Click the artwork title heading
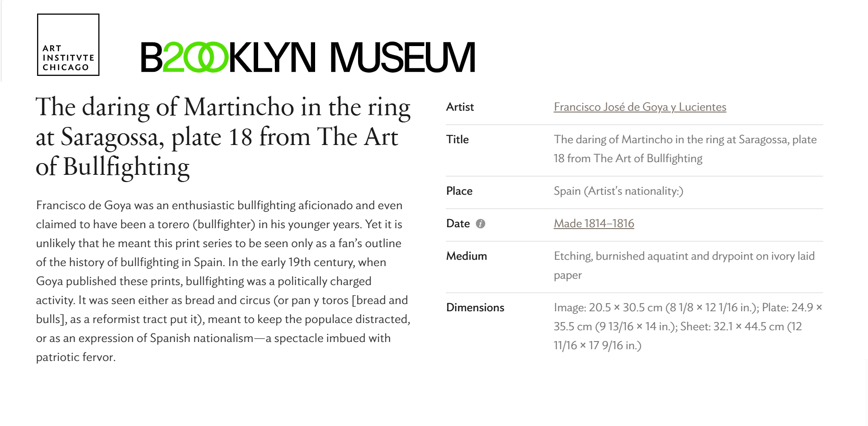Viewport: 868px width, 426px height. [223, 137]
